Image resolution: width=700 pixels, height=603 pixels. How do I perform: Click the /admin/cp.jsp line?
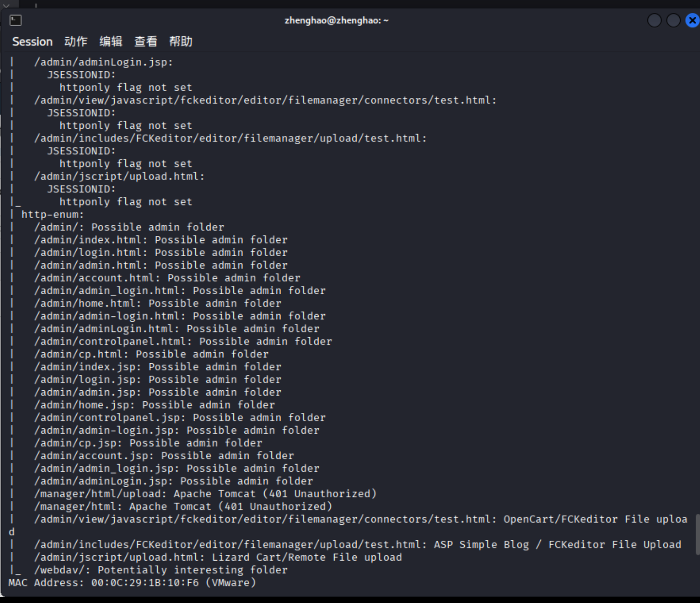[x=148, y=443]
